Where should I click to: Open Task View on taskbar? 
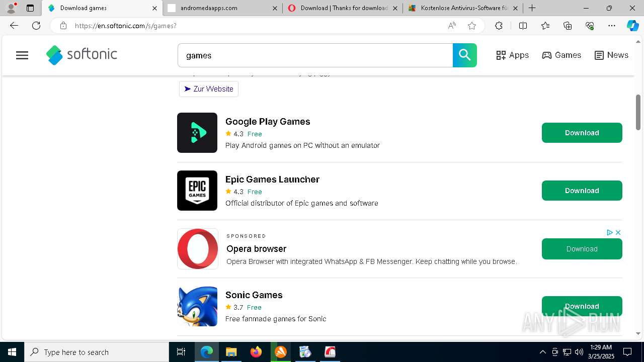(181, 352)
